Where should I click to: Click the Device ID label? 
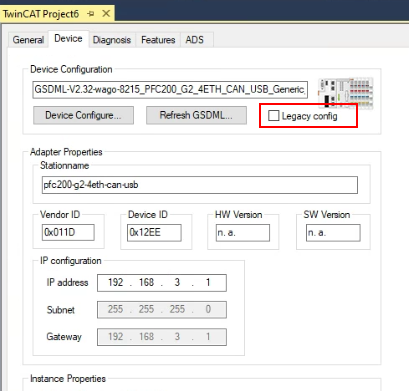coord(148,214)
